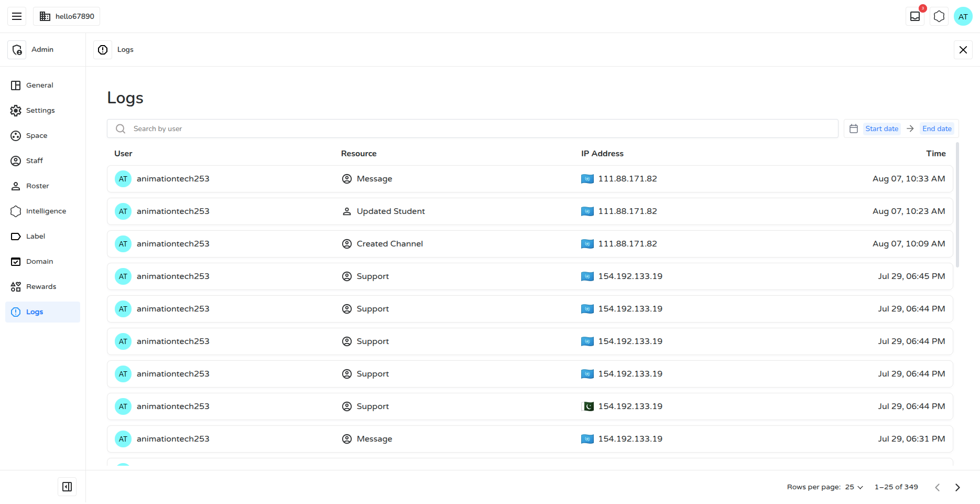Click the hexagon intelligence icon in header
Viewport: 980px width, 504px height.
(939, 16)
